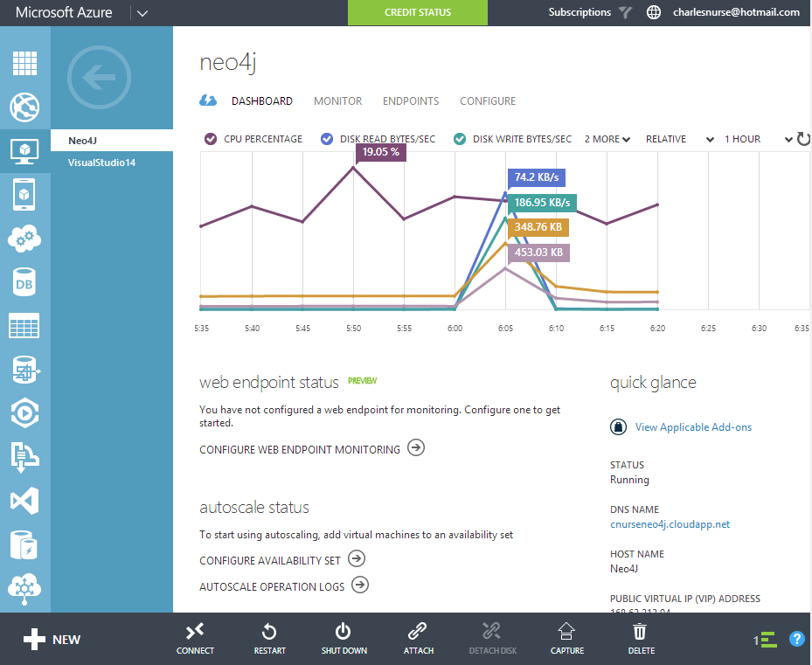
Task: Open cnurseneo4j.cloudapp.net DNS link
Action: pos(670,524)
